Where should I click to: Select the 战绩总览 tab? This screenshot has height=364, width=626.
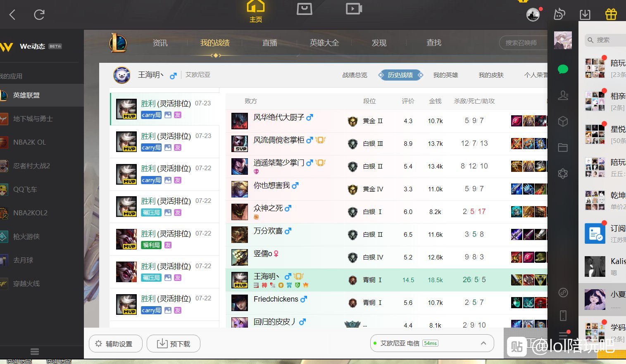click(355, 75)
